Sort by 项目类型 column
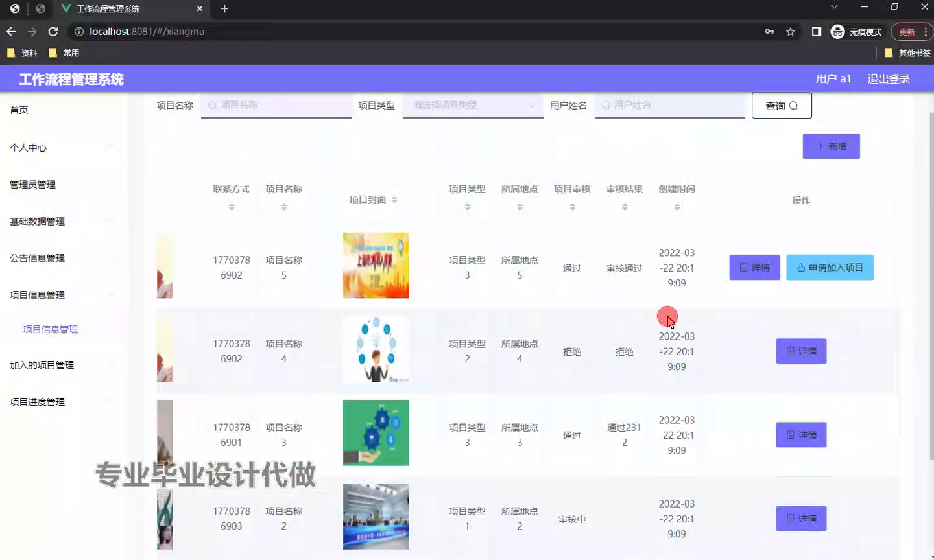Image resolution: width=934 pixels, height=560 pixels. click(467, 207)
